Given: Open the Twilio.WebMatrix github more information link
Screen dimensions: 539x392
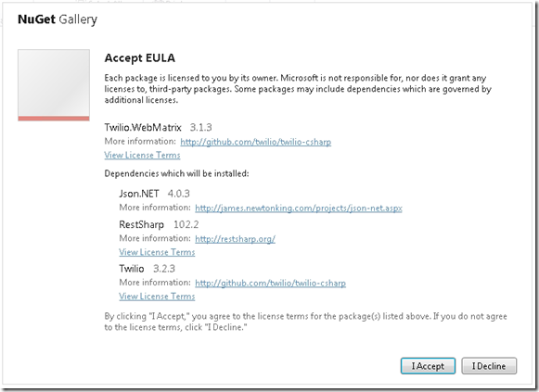Looking at the screenshot, I should pyautogui.click(x=255, y=142).
